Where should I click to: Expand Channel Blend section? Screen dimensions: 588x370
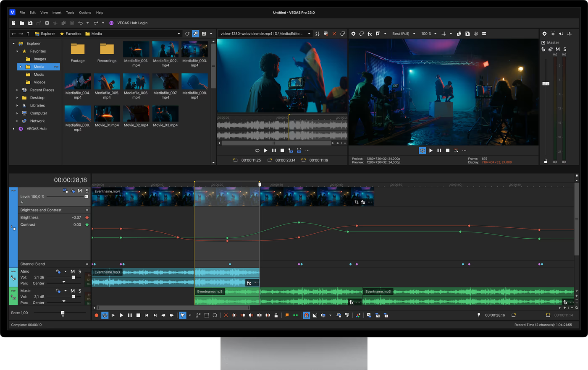click(x=87, y=264)
